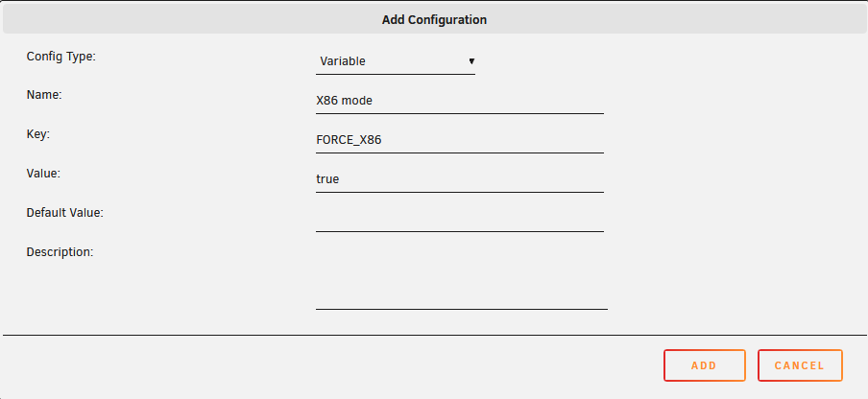The image size is (868, 399).
Task: Open the Config Type dropdown showing Variable
Action: (396, 61)
